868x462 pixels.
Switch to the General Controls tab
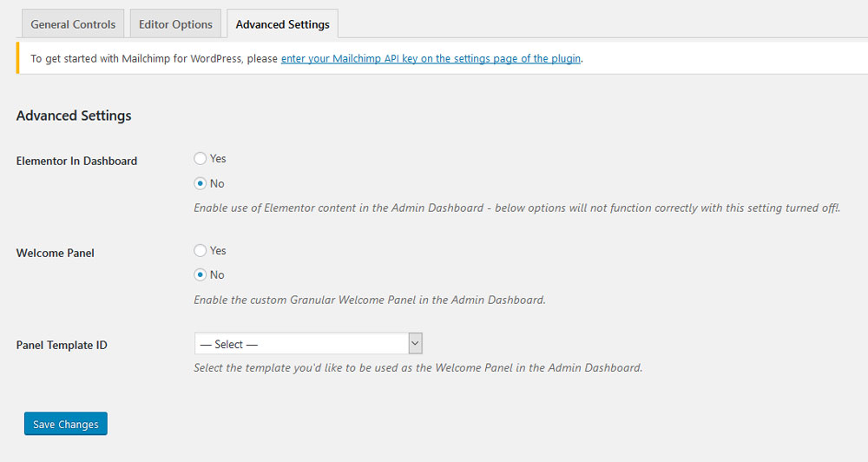coord(73,23)
